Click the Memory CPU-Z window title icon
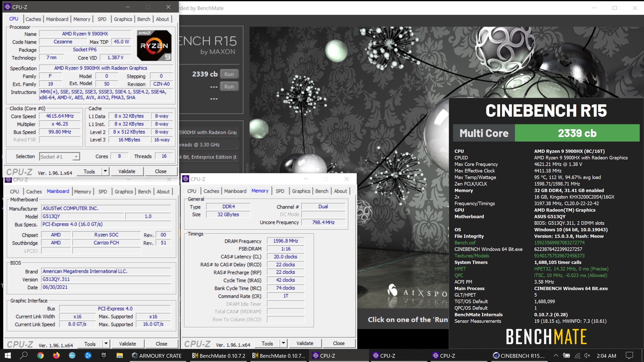 (186, 179)
